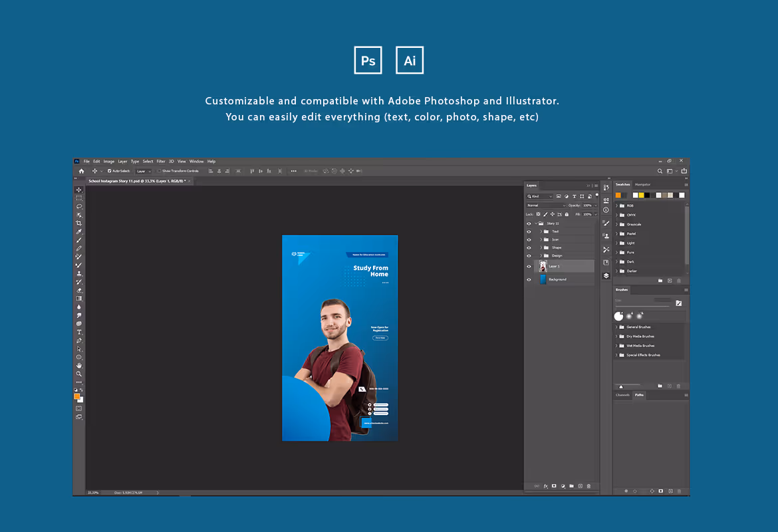778x532 pixels.
Task: Select the Horizontal Type tool
Action: pos(79,332)
